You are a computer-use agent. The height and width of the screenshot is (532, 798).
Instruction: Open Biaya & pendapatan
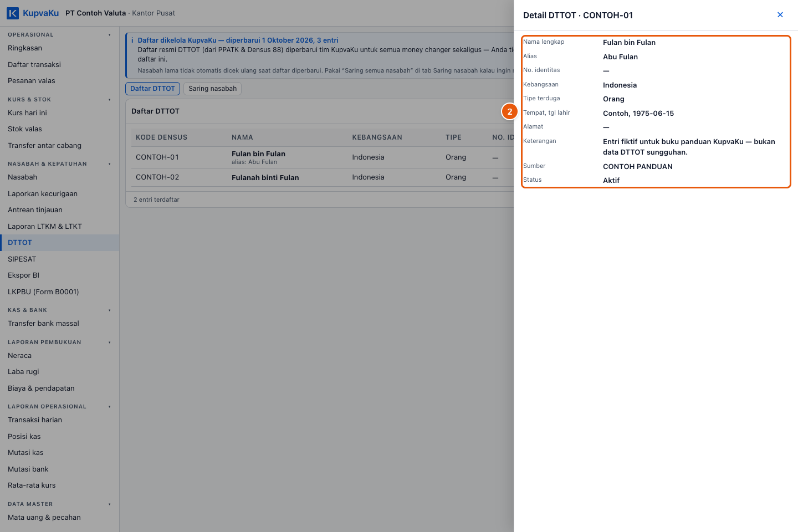59,388
